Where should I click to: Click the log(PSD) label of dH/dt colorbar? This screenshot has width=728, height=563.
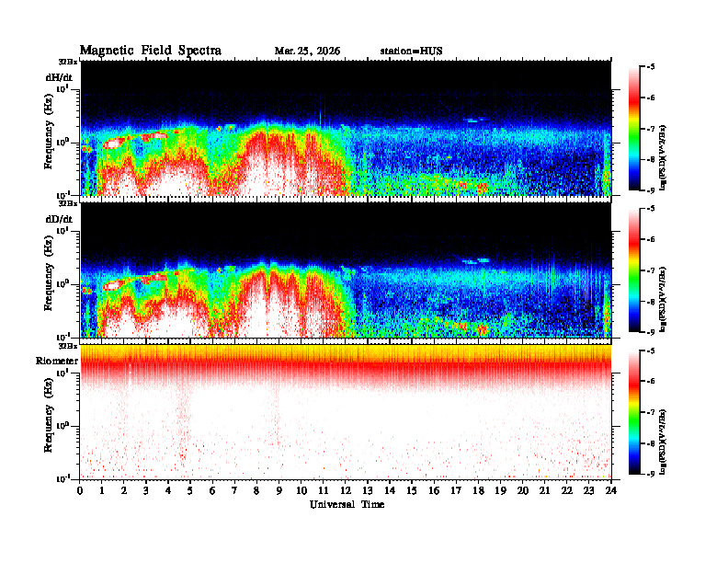(664, 157)
